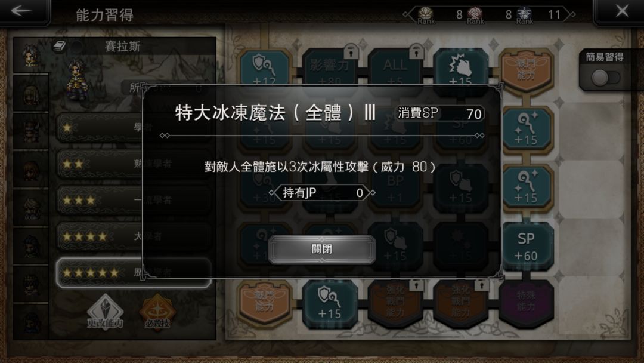The image size is (644, 363).
Task: Click the left chevron of the Rank bar
Action: [x=407, y=14]
